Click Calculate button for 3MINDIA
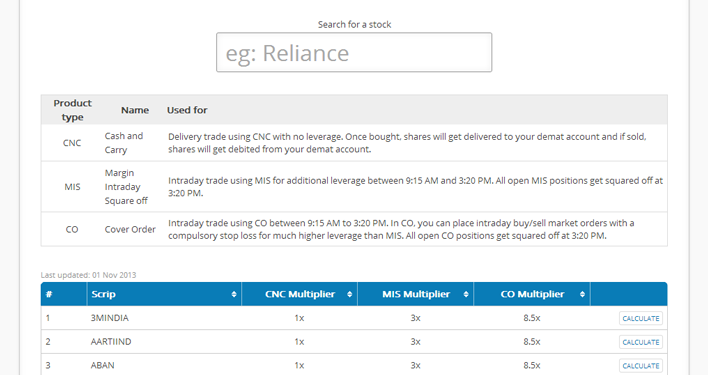This screenshot has width=708, height=375. [641, 318]
